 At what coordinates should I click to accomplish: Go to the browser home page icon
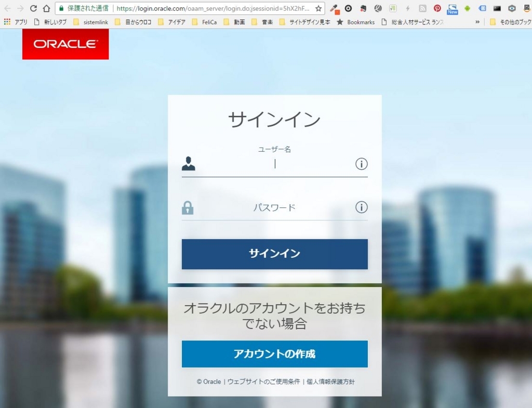point(46,8)
